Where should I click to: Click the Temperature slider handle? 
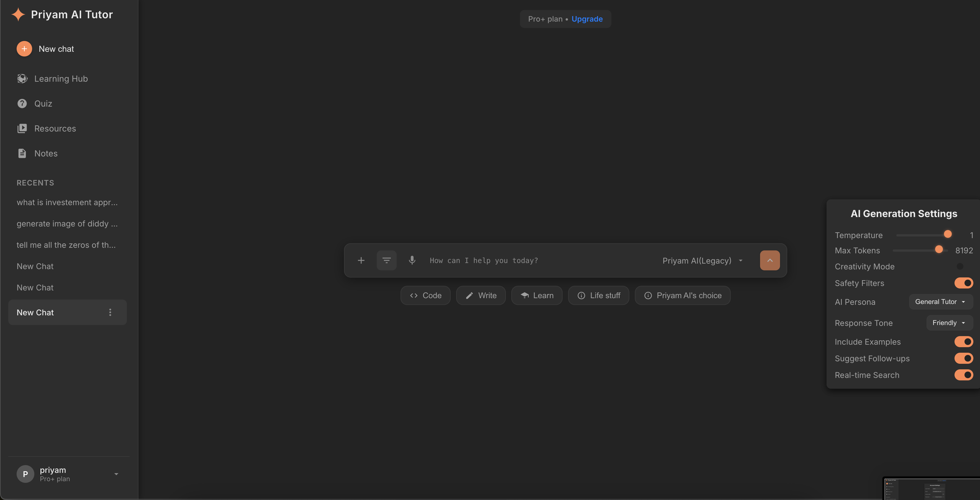click(947, 234)
